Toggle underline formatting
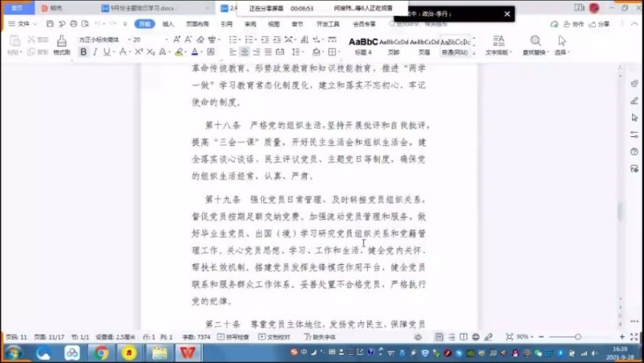 click(107, 52)
